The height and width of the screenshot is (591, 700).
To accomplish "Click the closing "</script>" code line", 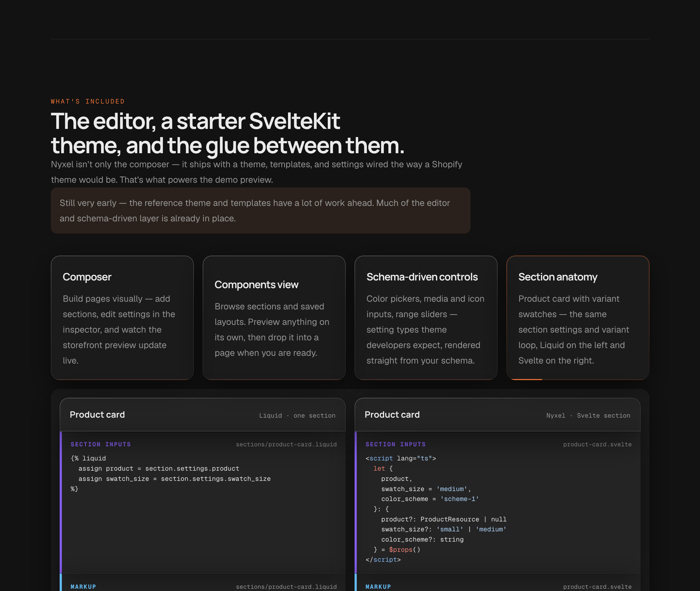I will point(383,560).
